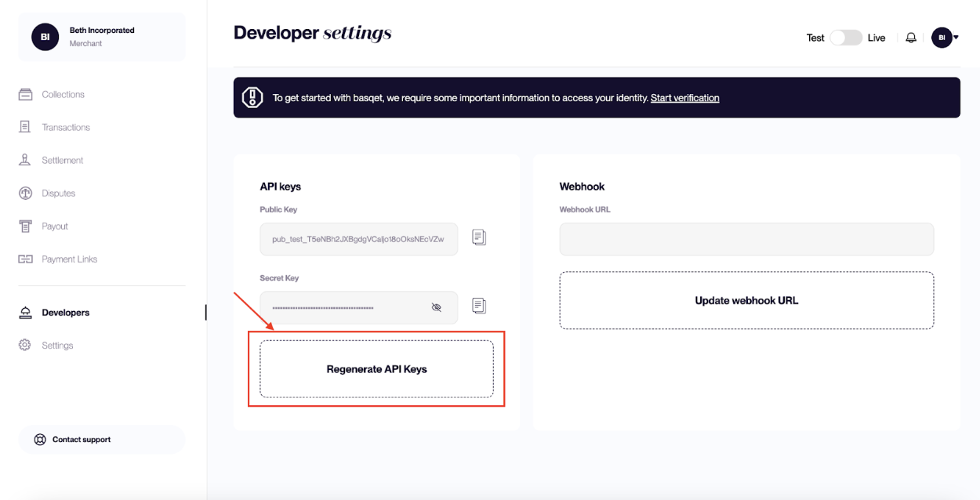980x500 pixels.
Task: Click the Transactions receipt icon
Action: [x=25, y=127]
